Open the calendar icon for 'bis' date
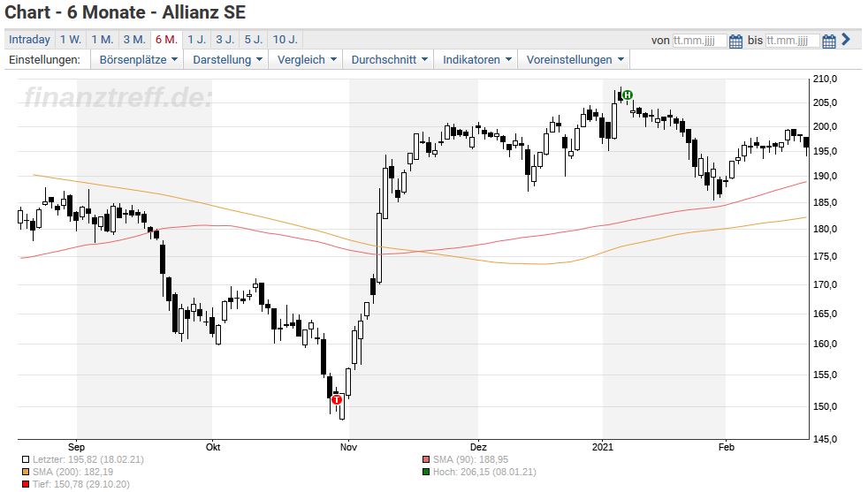 click(829, 41)
